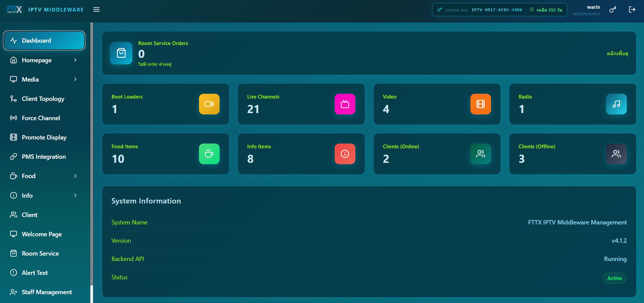The width and height of the screenshot is (644, 303).
Task: Click the คลิกเพื่อดู link
Action: tap(617, 53)
